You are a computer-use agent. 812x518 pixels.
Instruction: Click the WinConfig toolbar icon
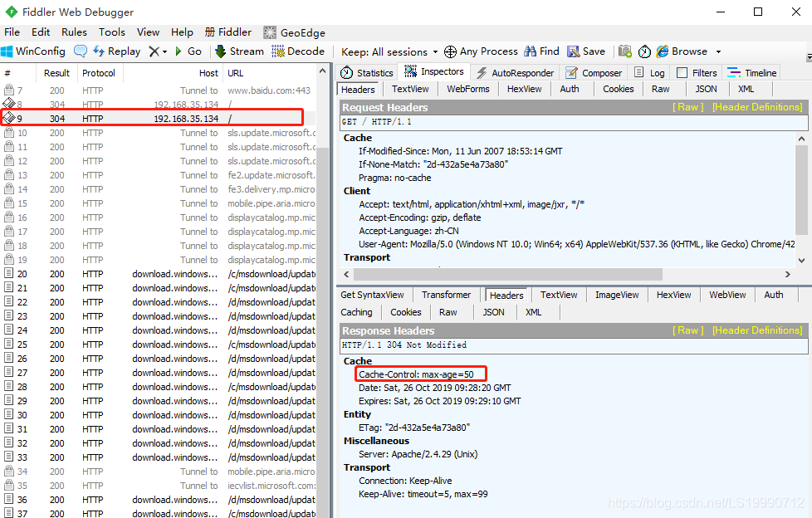point(7,51)
